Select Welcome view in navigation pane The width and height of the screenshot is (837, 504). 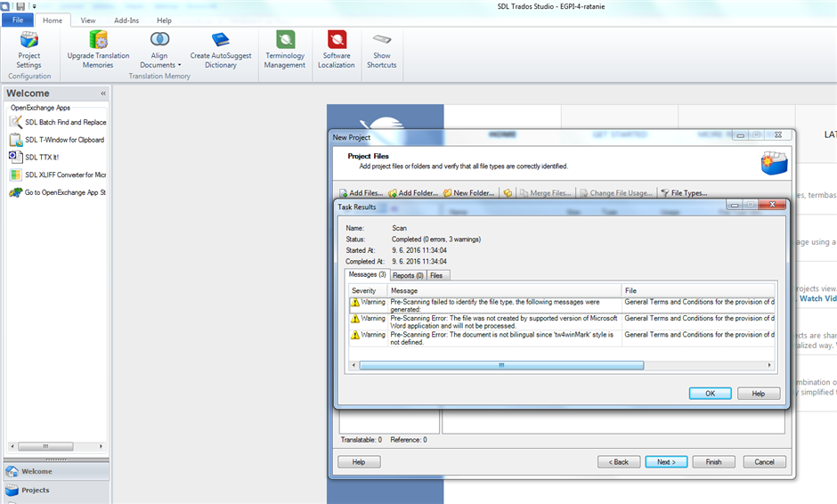tap(56, 471)
